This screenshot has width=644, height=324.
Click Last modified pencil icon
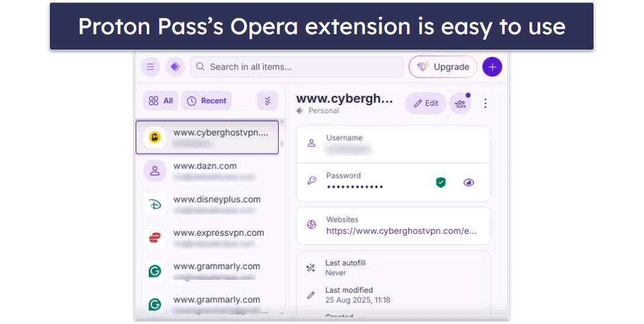click(x=311, y=295)
